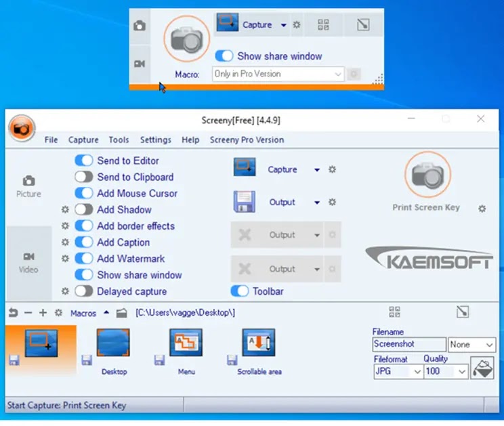Add macro with plus icon
Image resolution: width=504 pixels, height=426 pixels.
pyautogui.click(x=43, y=313)
